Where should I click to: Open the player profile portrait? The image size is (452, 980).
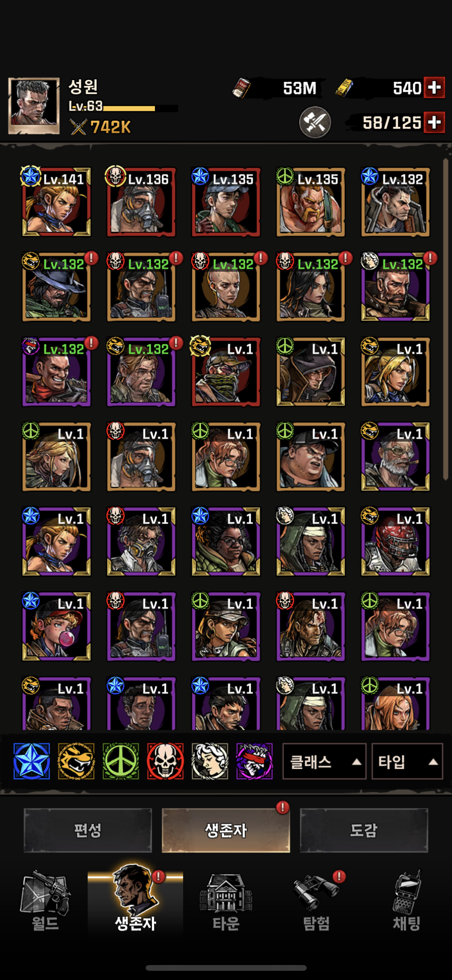[x=34, y=106]
